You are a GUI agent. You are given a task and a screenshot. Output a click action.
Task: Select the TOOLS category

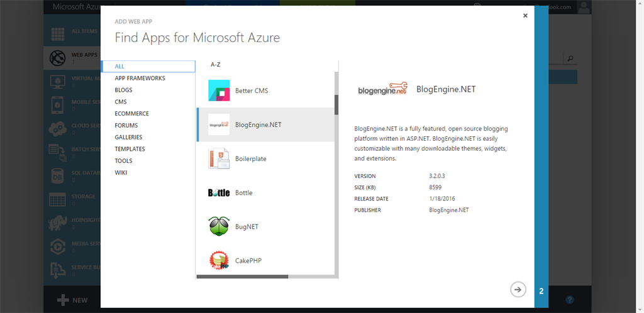tap(124, 161)
